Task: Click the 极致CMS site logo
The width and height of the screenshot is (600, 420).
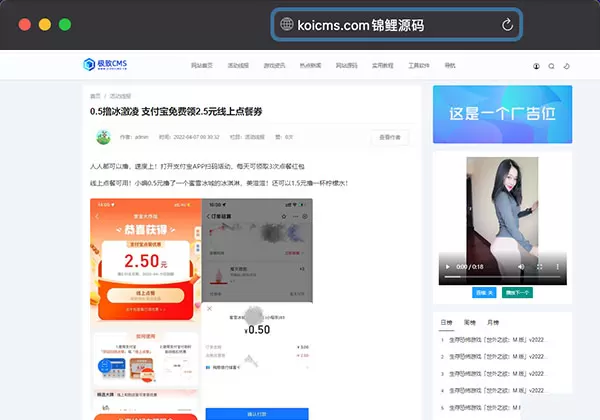Action: (105, 64)
